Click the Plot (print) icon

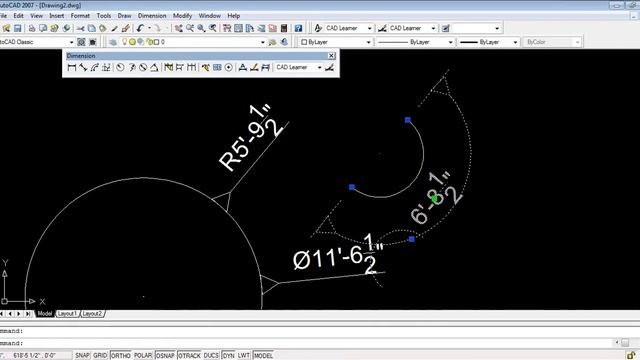pyautogui.click(x=31, y=28)
